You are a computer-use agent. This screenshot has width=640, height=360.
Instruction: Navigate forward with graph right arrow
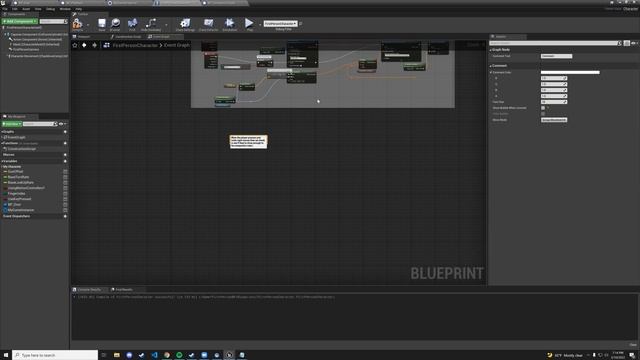(x=94, y=45)
